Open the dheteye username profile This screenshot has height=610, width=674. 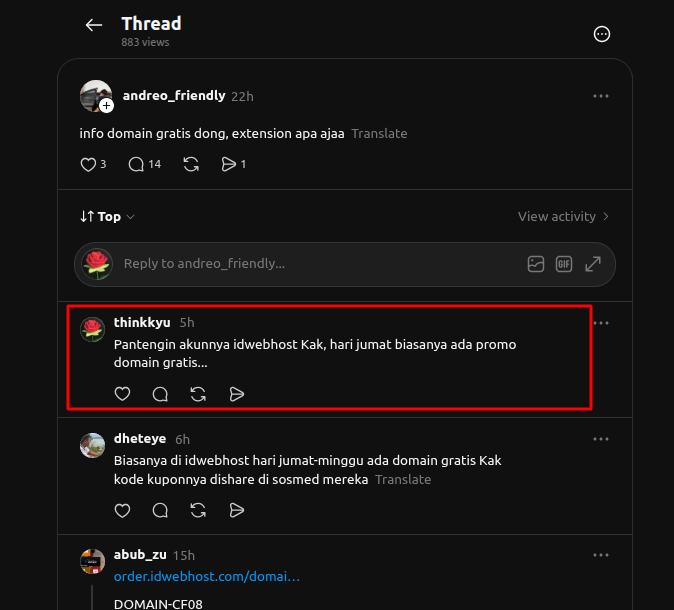[x=140, y=438]
